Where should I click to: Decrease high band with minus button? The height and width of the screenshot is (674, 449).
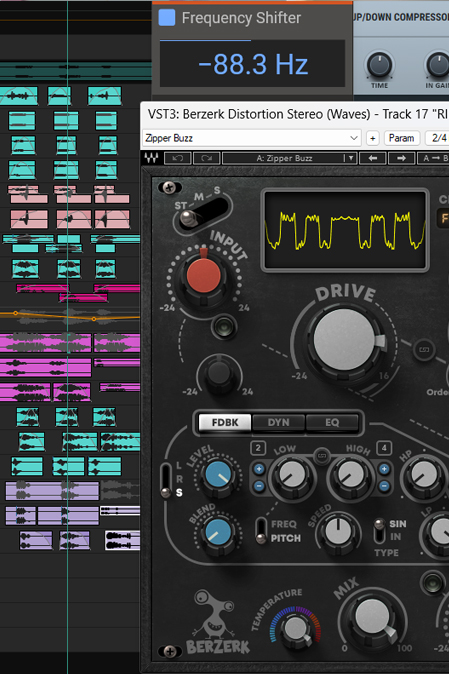pos(384,486)
